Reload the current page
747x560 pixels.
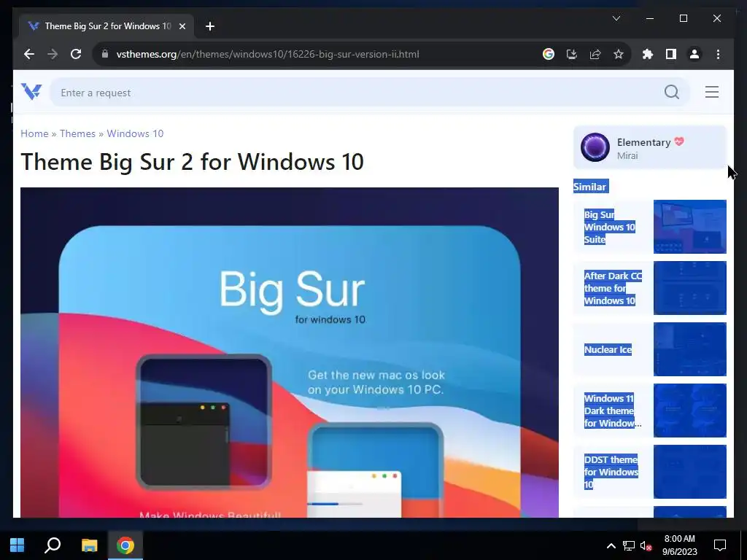[x=76, y=54]
